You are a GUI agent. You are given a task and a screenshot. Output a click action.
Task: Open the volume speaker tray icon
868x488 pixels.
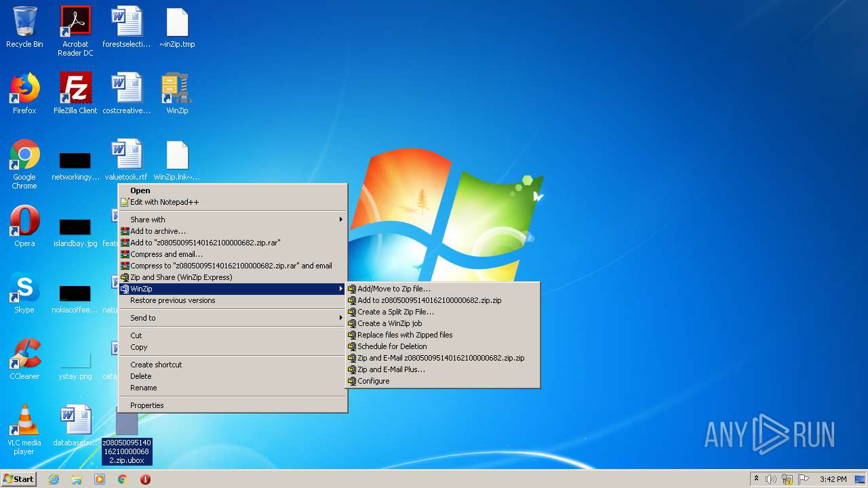click(771, 479)
